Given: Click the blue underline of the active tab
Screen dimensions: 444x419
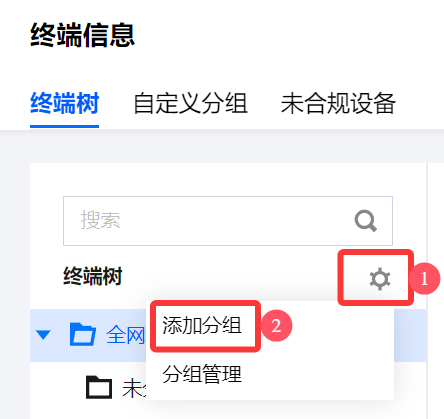Looking at the screenshot, I should coord(64,127).
